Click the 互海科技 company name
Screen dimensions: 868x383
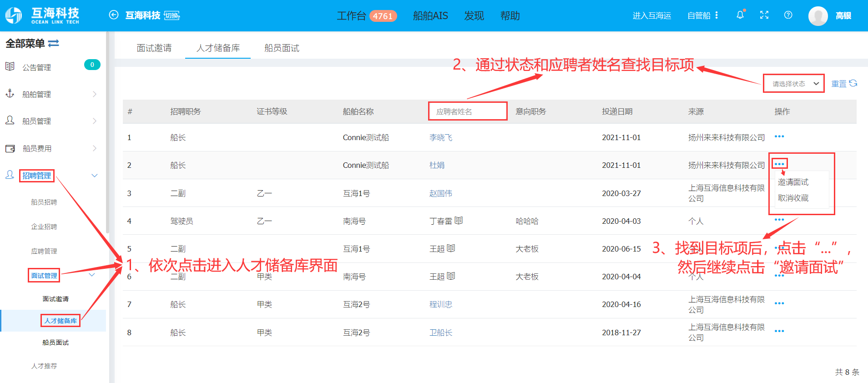(x=143, y=15)
